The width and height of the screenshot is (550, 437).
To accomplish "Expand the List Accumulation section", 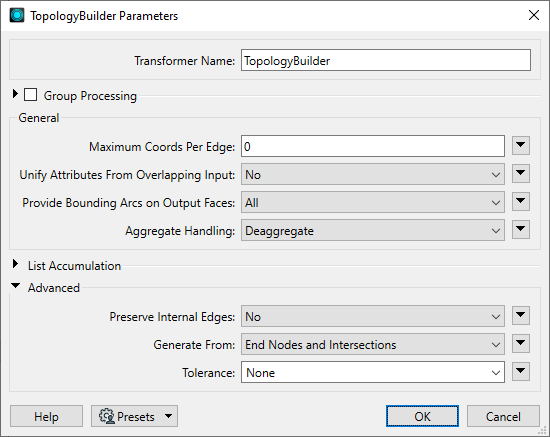I will pos(15,264).
